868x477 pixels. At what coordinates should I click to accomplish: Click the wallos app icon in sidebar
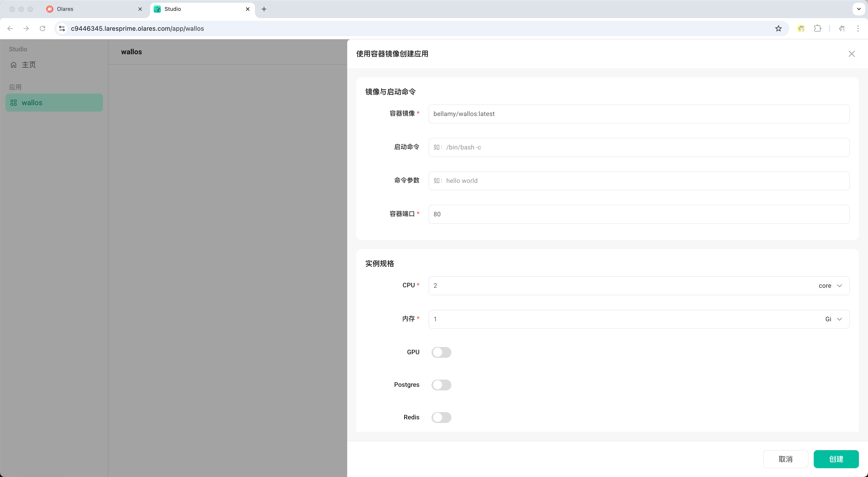(14, 103)
